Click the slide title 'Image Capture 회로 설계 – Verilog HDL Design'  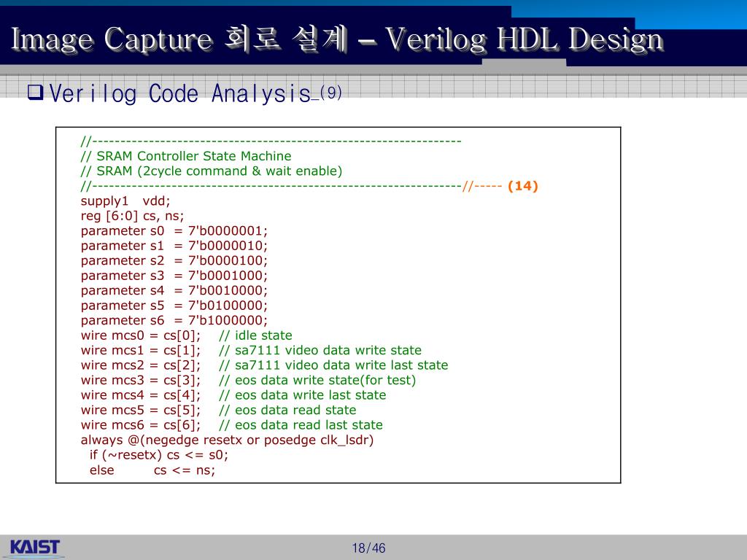coord(337,39)
